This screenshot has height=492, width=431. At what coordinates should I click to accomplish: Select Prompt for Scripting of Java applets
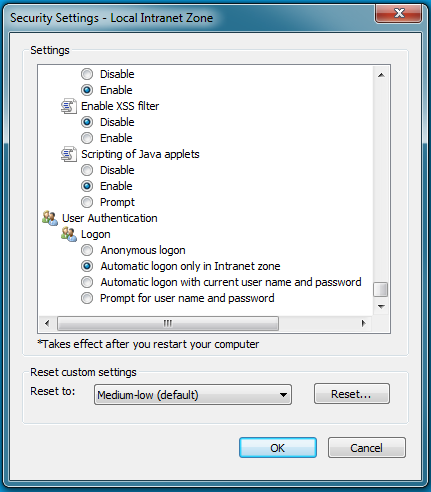(108, 202)
